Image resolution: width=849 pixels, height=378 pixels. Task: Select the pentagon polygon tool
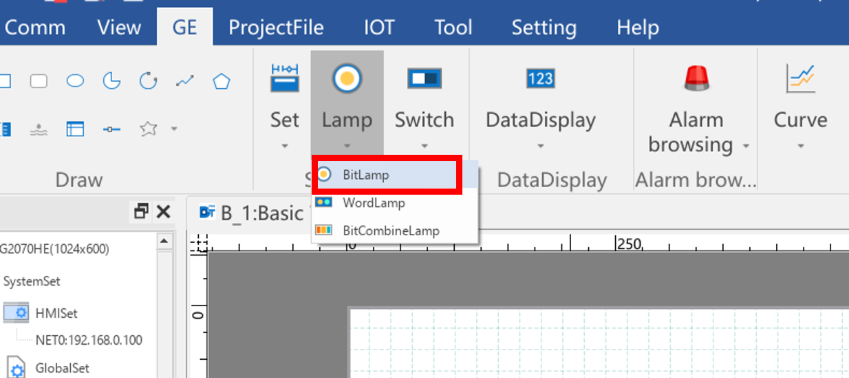221,81
